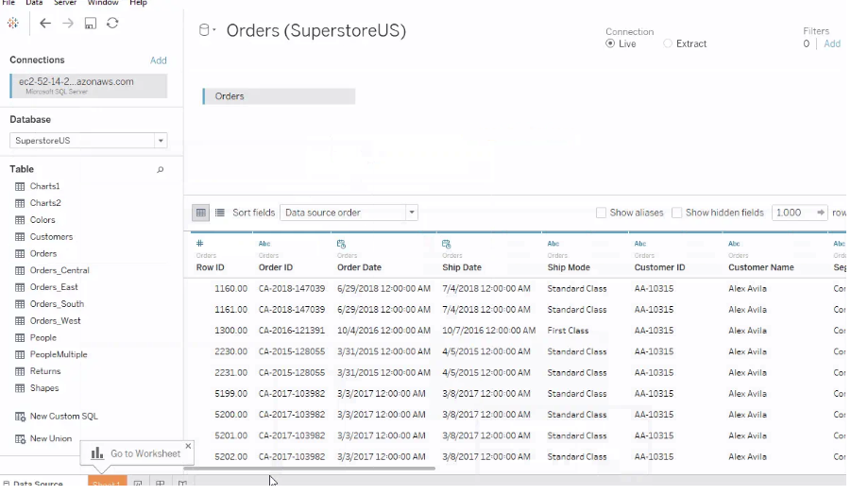Enable Show aliases checkbox

click(x=601, y=213)
